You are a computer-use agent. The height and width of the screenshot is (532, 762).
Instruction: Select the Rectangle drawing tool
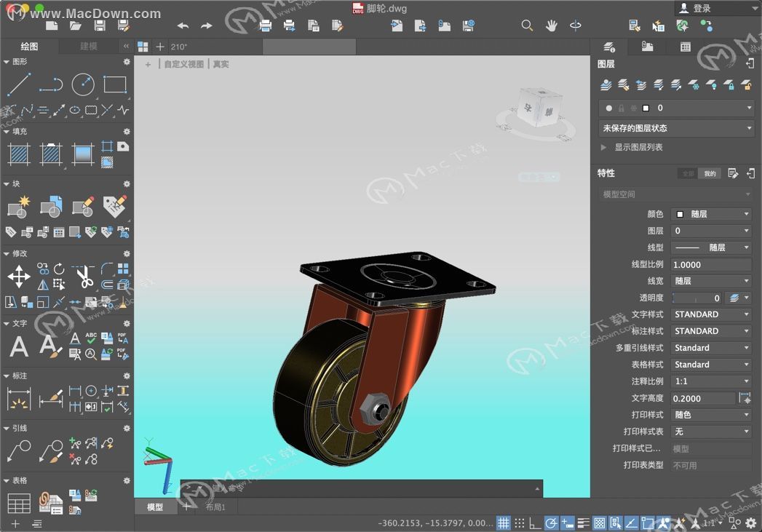point(115,84)
